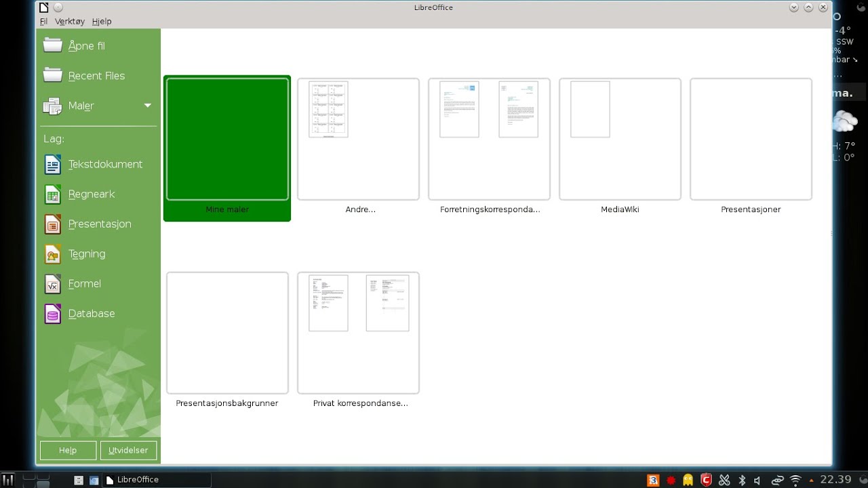Click the scissors clipboard tray icon
This screenshot has height=488, width=868.
(x=724, y=480)
